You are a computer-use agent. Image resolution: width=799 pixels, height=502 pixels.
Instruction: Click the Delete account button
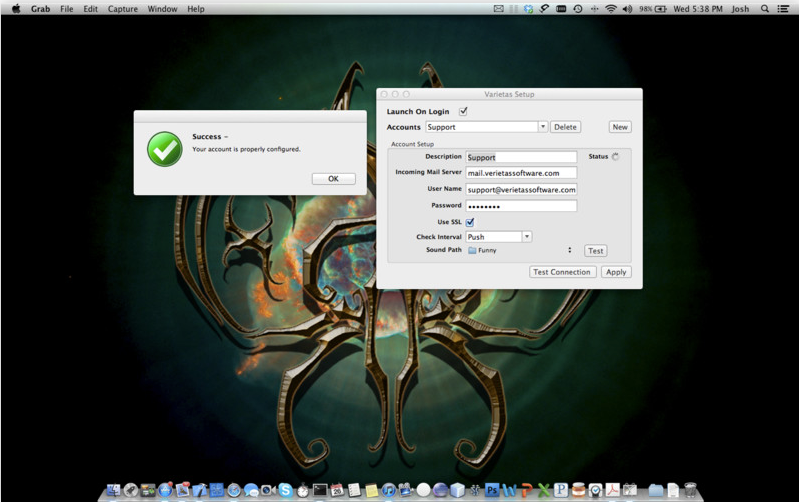565,127
